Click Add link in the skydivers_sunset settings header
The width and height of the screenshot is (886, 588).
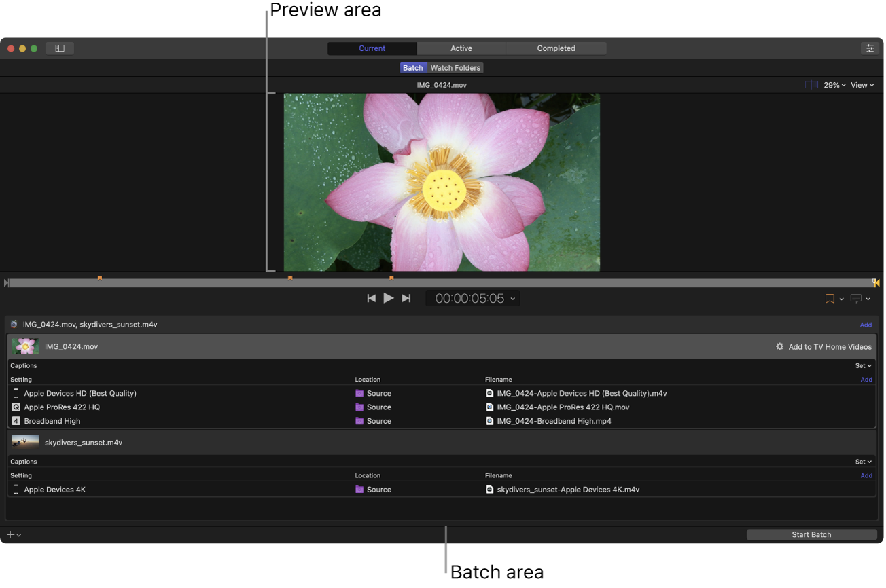coord(866,475)
